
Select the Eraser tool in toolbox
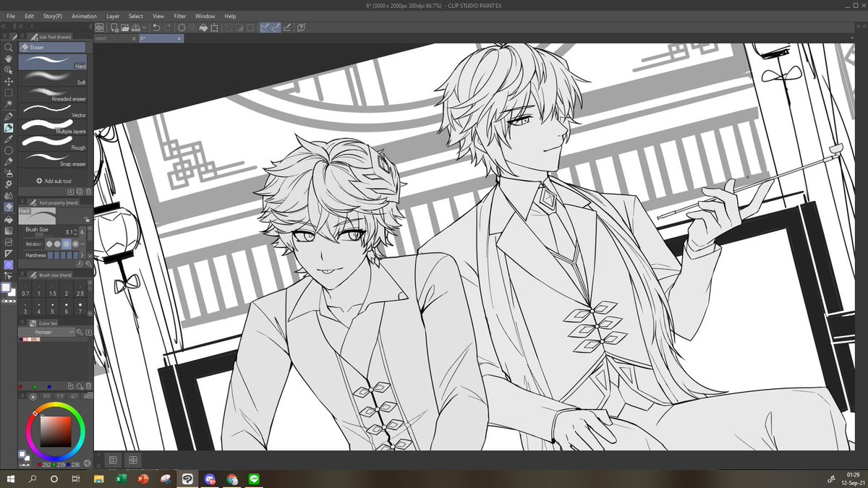pyautogui.click(x=9, y=206)
